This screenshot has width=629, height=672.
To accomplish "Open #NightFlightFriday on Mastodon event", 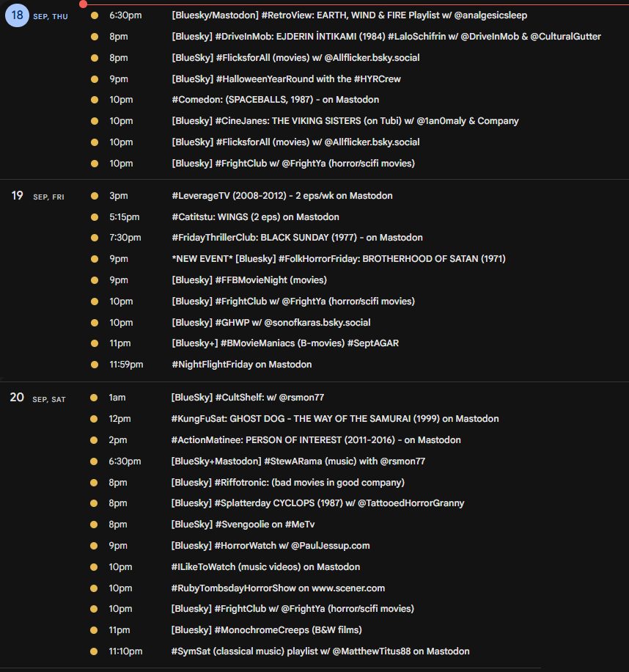I will tap(241, 365).
